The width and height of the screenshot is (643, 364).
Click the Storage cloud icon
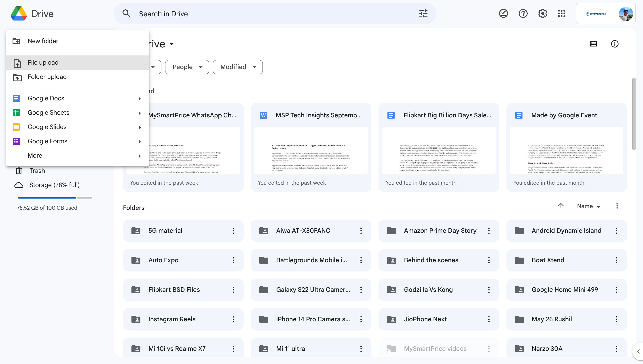tap(19, 185)
